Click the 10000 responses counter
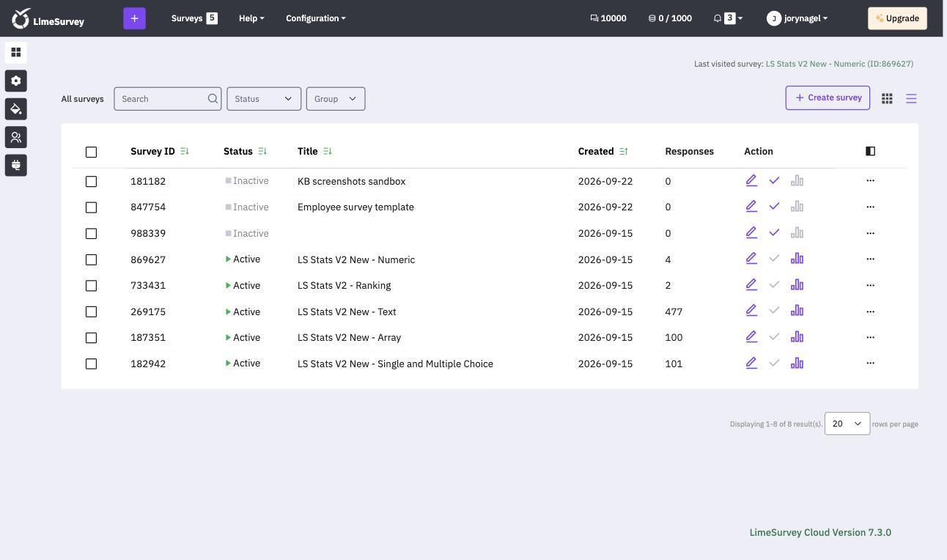Viewport: 947px width, 560px height. 608,18
